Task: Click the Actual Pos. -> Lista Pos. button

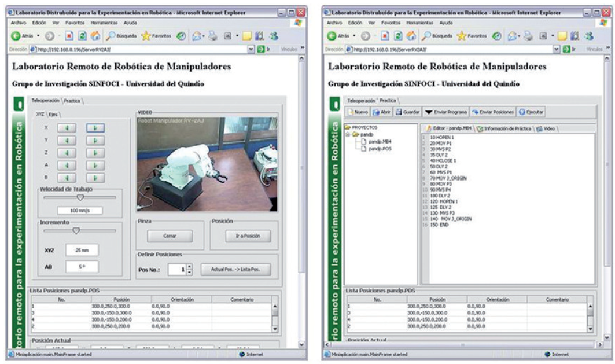Action: coord(235,269)
